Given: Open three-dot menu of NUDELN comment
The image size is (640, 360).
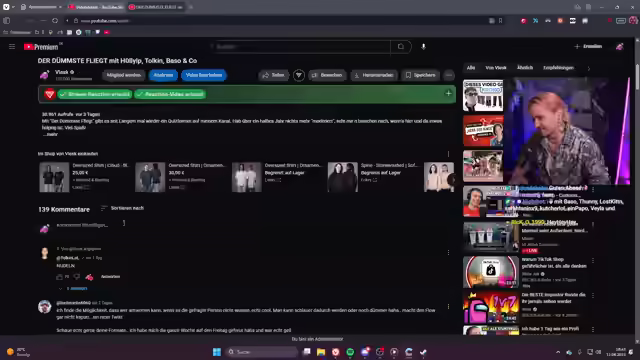Looking at the screenshot, I should click(x=448, y=253).
